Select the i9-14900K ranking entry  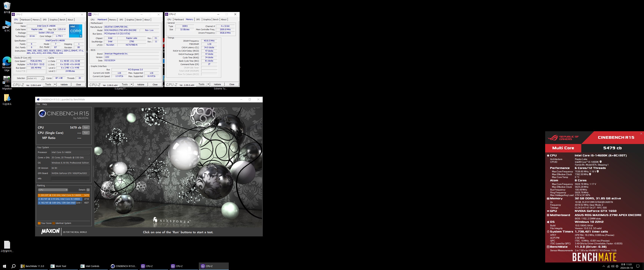point(63,199)
